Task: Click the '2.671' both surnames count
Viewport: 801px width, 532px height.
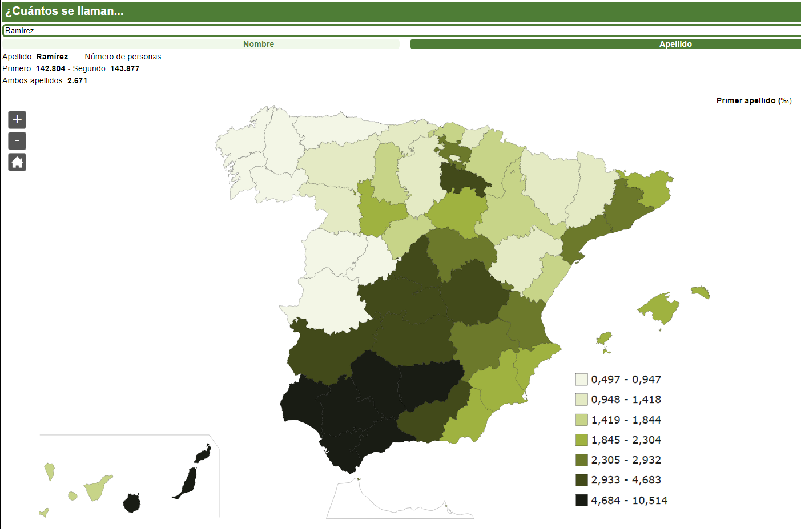Action: [x=78, y=80]
